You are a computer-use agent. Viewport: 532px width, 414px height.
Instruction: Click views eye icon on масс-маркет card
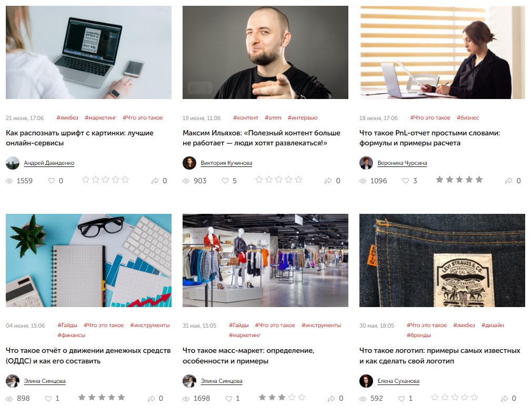pos(186,399)
